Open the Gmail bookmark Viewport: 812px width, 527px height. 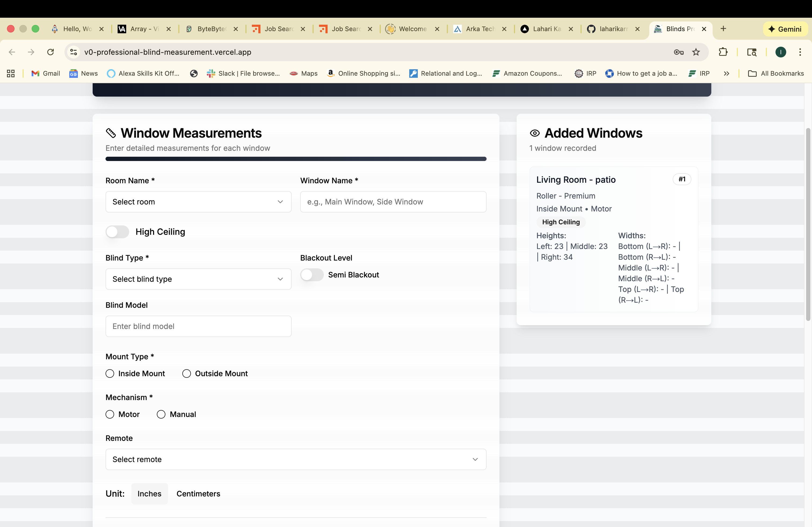click(46, 73)
